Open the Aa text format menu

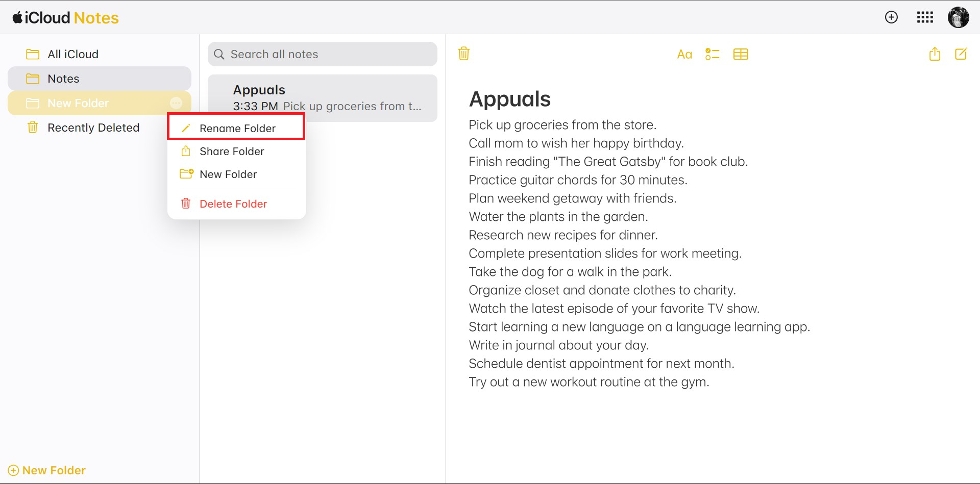tap(684, 54)
